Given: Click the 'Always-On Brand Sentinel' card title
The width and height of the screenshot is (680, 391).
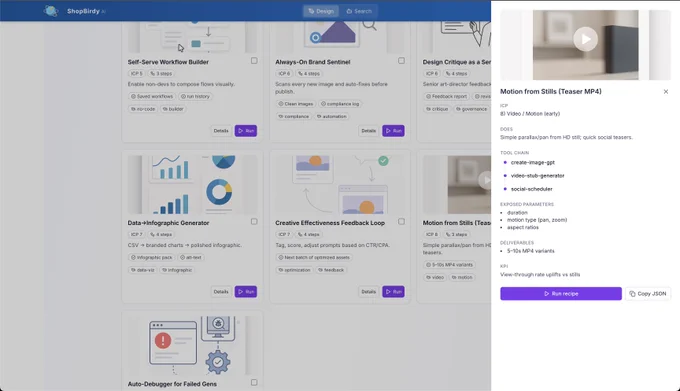Looking at the screenshot, I should [313, 62].
